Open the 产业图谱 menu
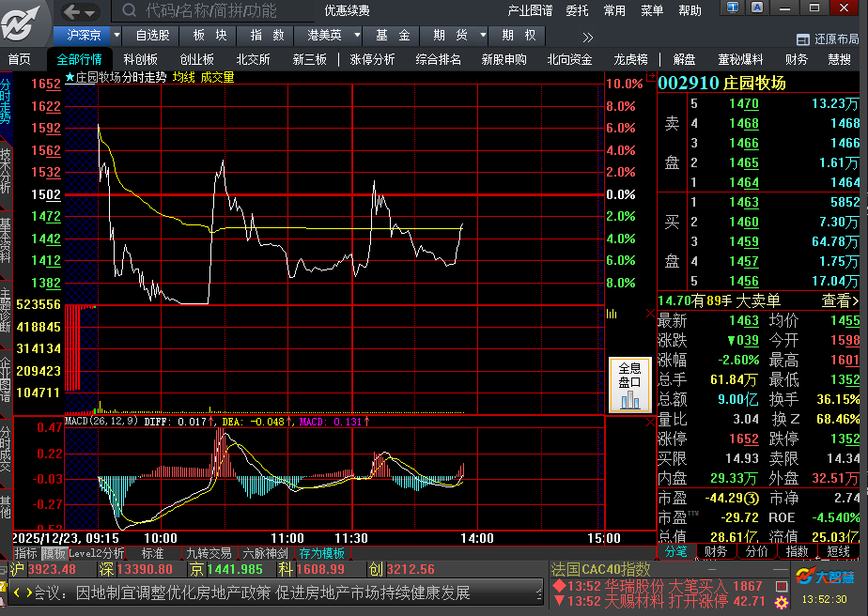Viewport: 868px width, 616px height. [531, 10]
